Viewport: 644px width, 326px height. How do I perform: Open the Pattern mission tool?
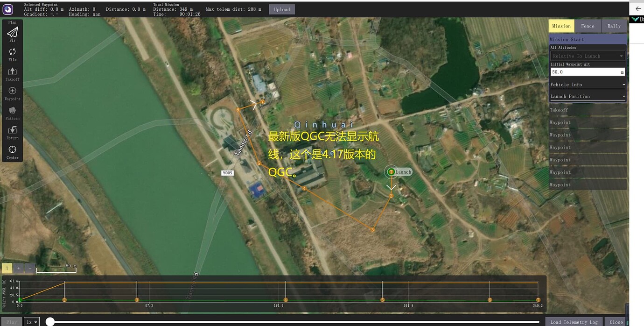coord(12,111)
